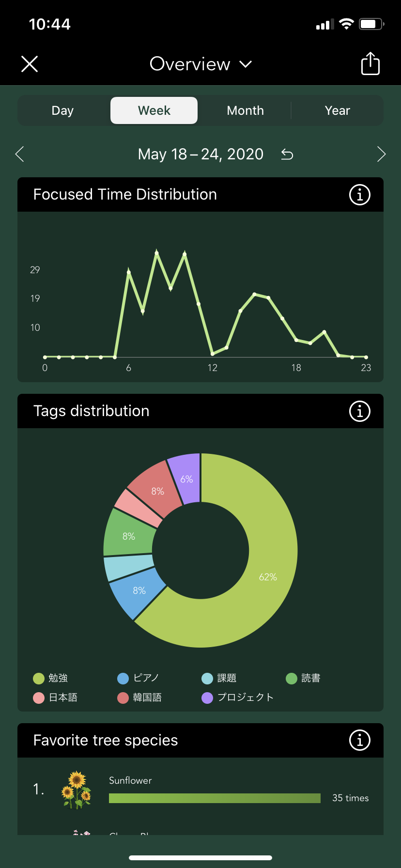Tap the Sunflower tree icon

pyautogui.click(x=77, y=790)
